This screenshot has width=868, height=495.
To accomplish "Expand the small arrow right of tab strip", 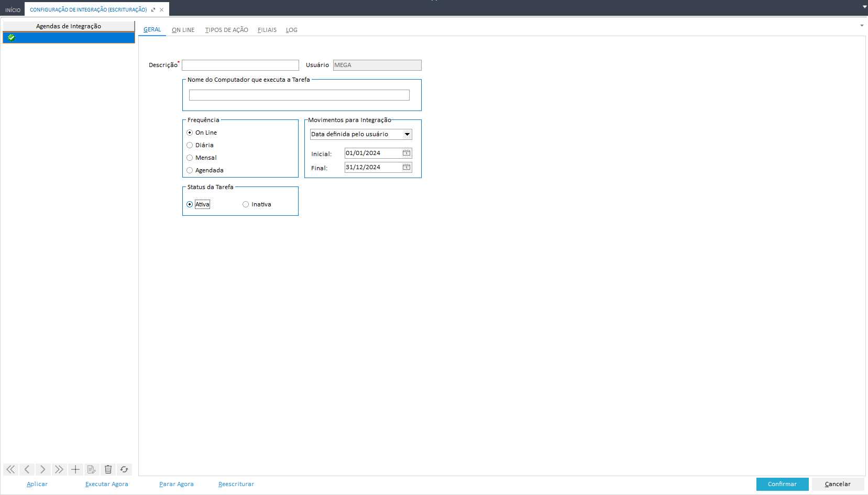I will (862, 26).
